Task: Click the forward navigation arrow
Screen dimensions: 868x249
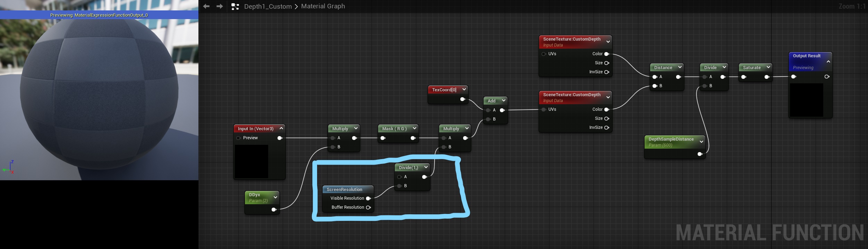Action: (x=220, y=6)
